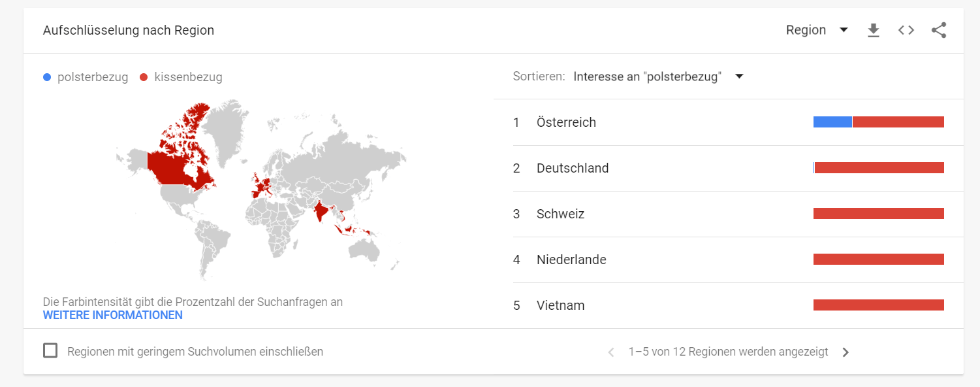The width and height of the screenshot is (980, 387).
Task: Open the embed code icon
Action: tap(906, 30)
